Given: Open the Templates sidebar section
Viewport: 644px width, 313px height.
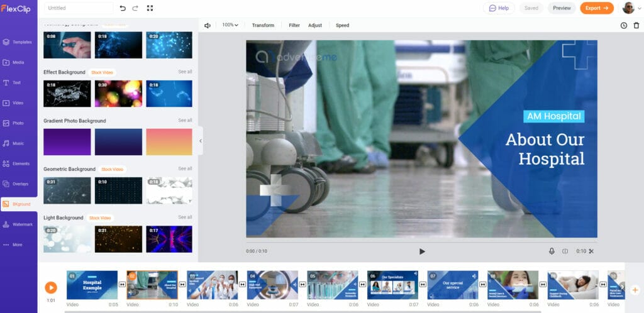Looking at the screenshot, I should click(18, 42).
